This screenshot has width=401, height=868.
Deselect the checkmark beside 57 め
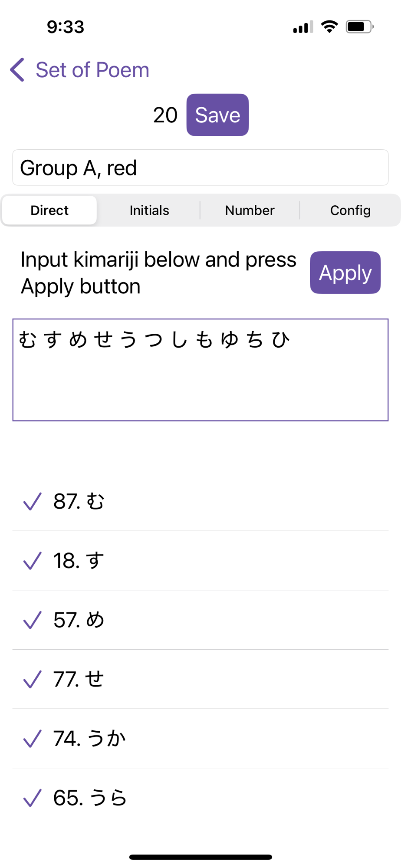click(x=32, y=620)
